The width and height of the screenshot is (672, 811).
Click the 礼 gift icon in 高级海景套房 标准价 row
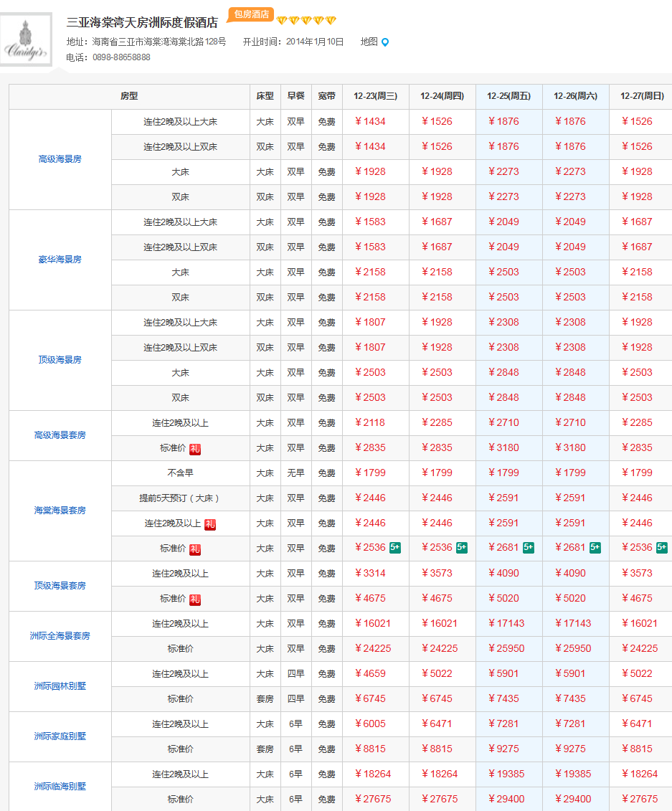(195, 448)
